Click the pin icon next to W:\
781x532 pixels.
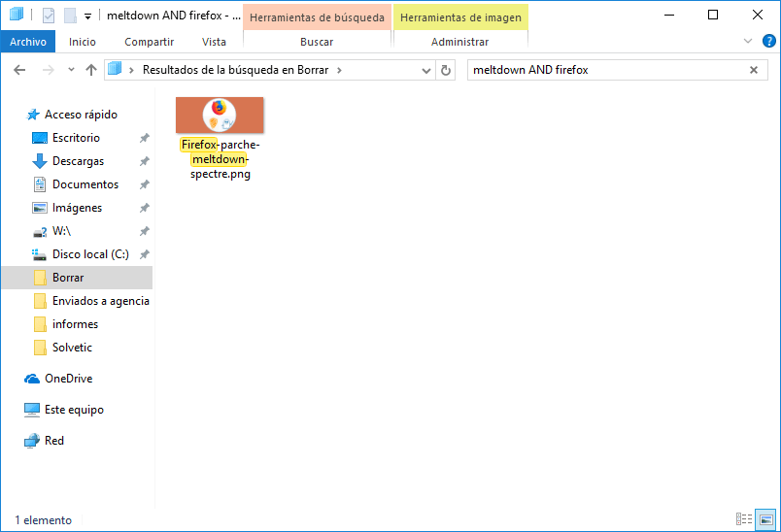(x=145, y=231)
